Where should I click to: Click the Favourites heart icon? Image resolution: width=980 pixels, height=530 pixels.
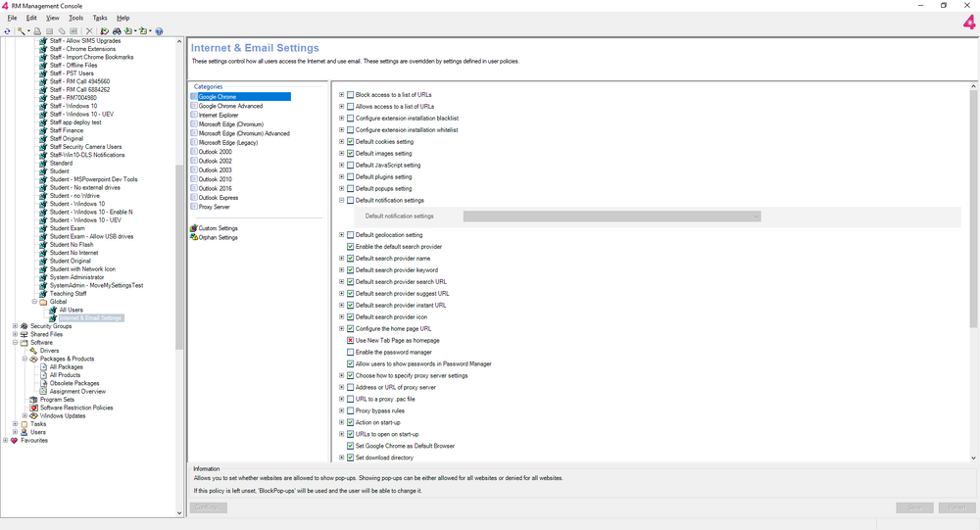coord(15,441)
